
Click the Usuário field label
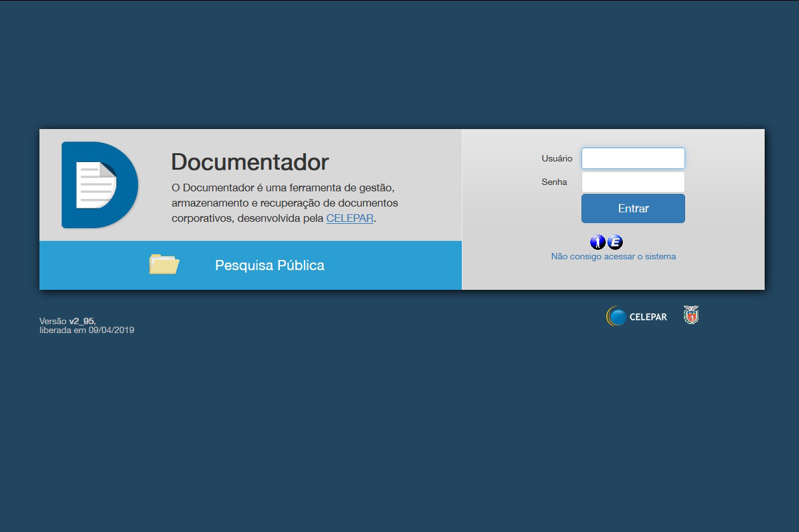(x=557, y=158)
